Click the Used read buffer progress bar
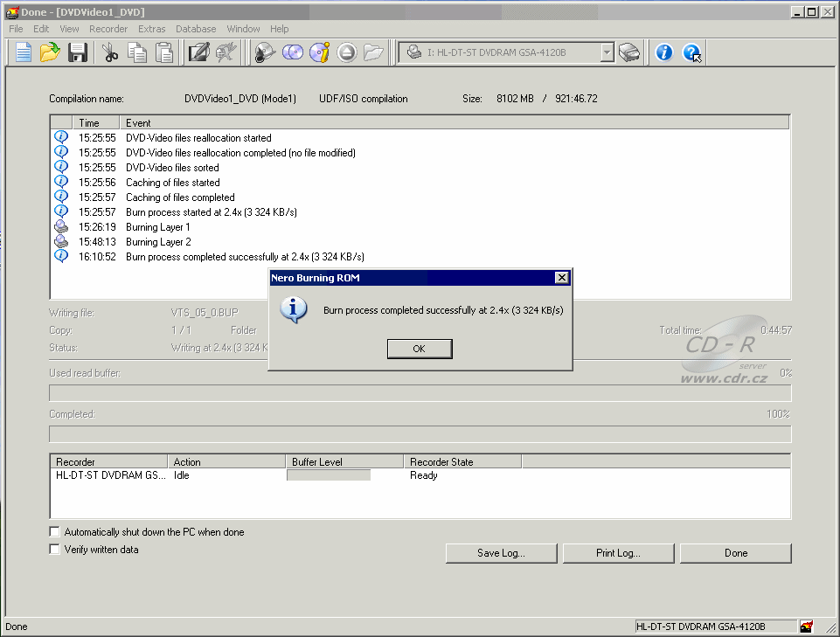The width and height of the screenshot is (840, 637). click(420, 392)
